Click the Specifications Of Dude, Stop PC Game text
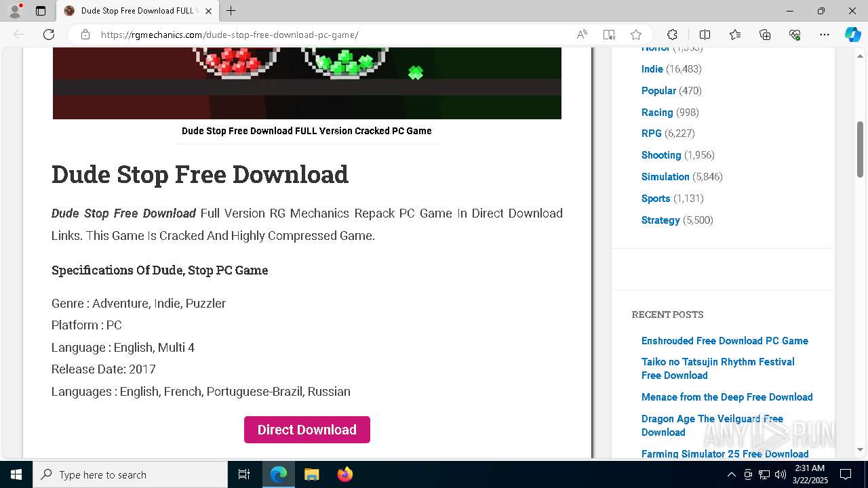This screenshot has height=488, width=868. click(160, 270)
